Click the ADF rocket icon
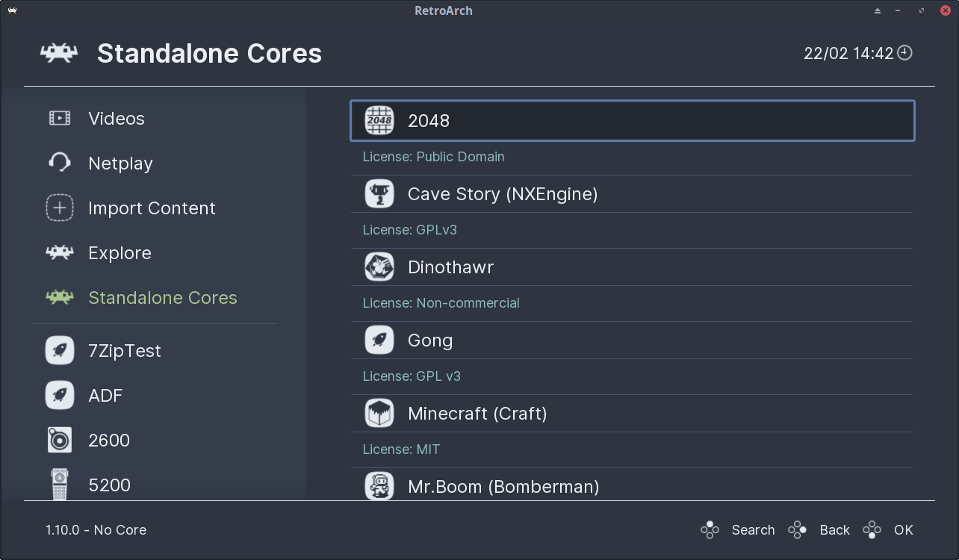Viewport: 959px width, 560px height. (60, 395)
